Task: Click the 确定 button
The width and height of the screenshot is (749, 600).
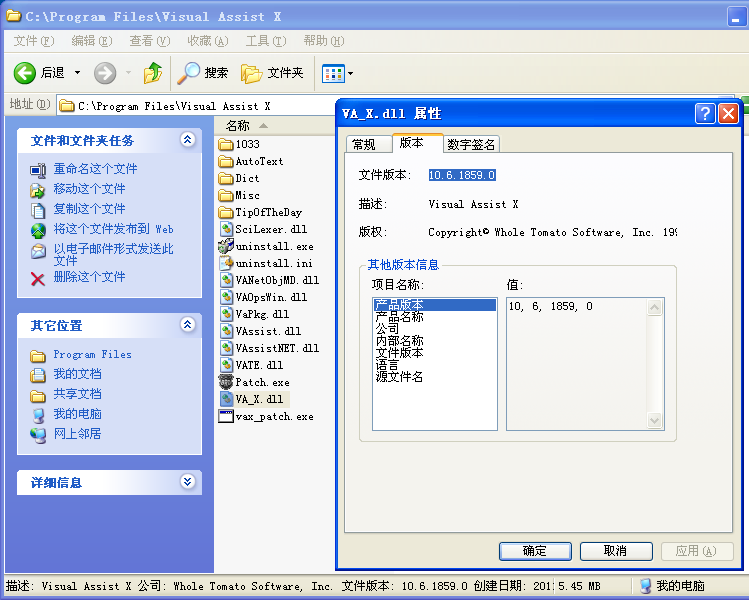Action: (x=535, y=551)
